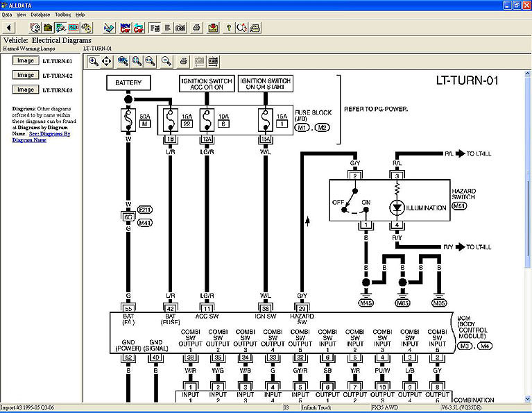This screenshot has width=532, height=413.
Task: Reset diagram zoom to 100%
Action: [123, 61]
